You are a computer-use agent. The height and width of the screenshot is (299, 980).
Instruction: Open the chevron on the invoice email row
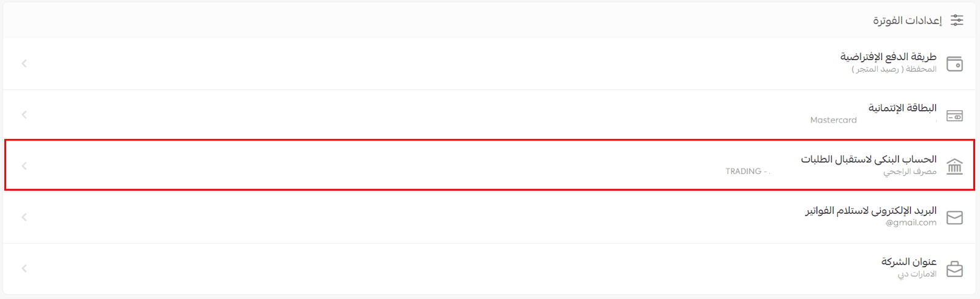click(x=24, y=217)
